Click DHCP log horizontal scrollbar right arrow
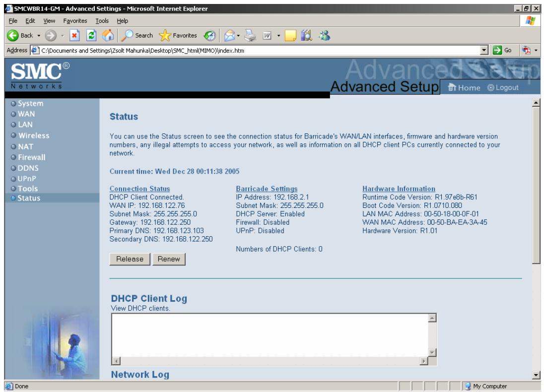Image resolution: width=544 pixels, height=392 pixels. 423,361
